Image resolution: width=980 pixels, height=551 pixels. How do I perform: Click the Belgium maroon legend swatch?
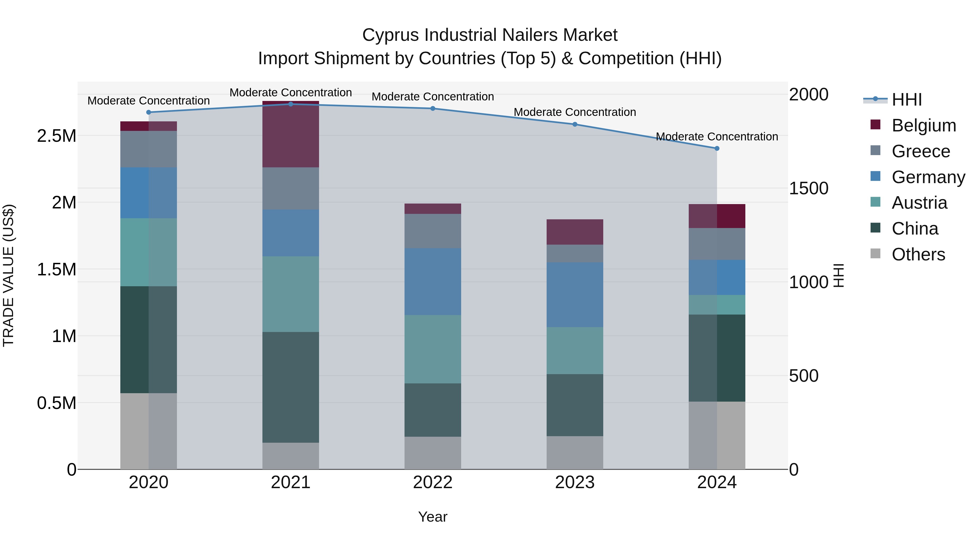pos(875,124)
